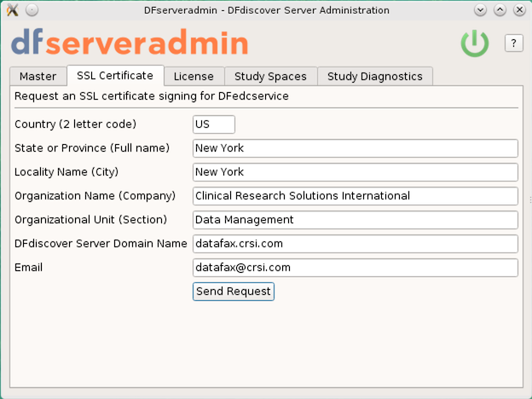The image size is (532, 399).
Task: Close the DFserveradmin window
Action: 519,10
